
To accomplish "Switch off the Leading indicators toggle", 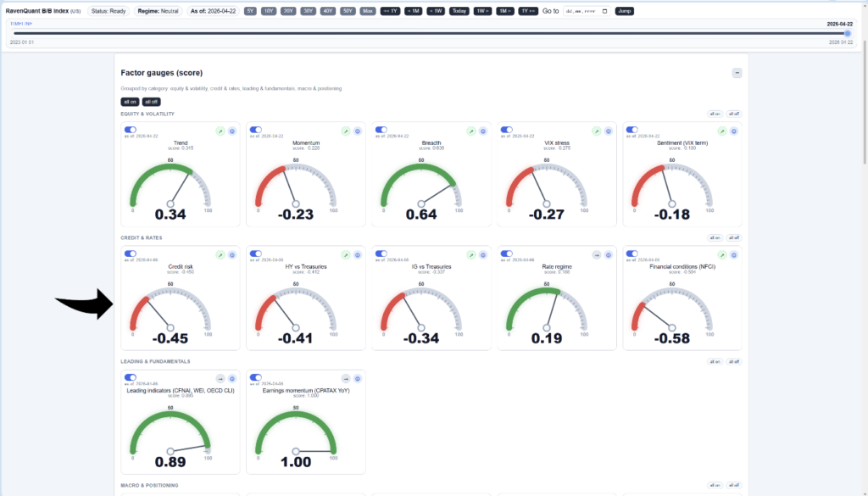I will pyautogui.click(x=130, y=377).
